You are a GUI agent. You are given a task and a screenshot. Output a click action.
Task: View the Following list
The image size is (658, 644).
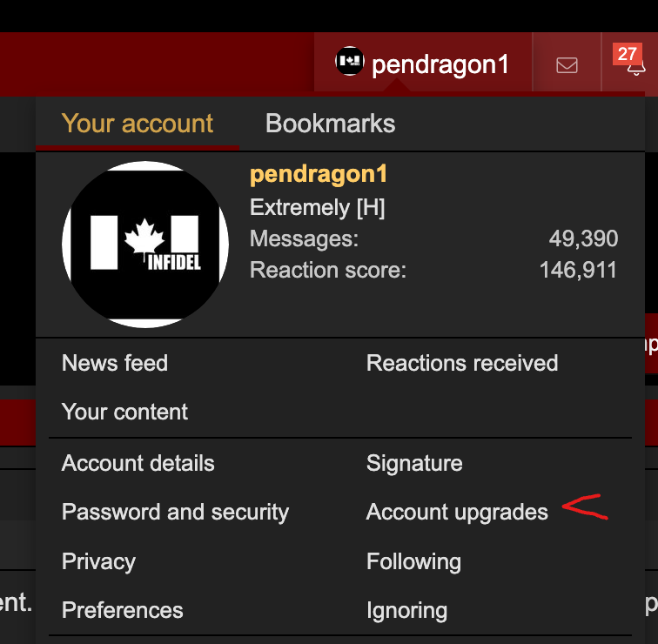413,561
